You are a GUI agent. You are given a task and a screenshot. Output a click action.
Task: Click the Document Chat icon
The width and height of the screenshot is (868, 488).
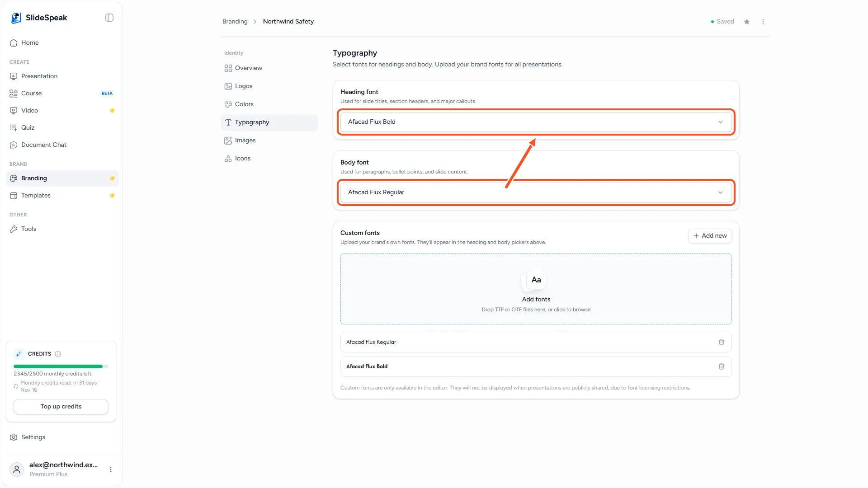[x=14, y=145]
